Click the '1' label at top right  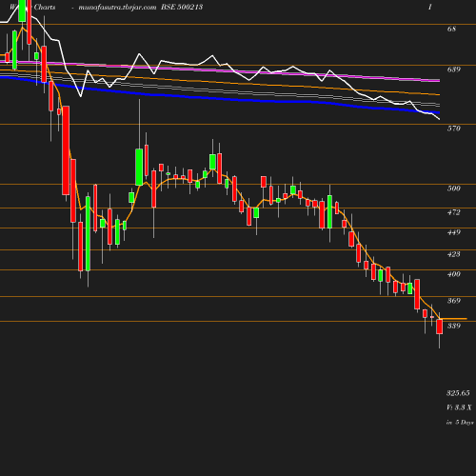click(x=430, y=7)
